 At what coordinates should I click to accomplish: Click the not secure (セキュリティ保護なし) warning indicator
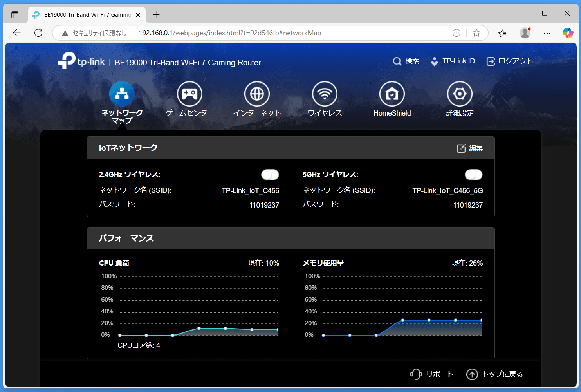tap(94, 33)
